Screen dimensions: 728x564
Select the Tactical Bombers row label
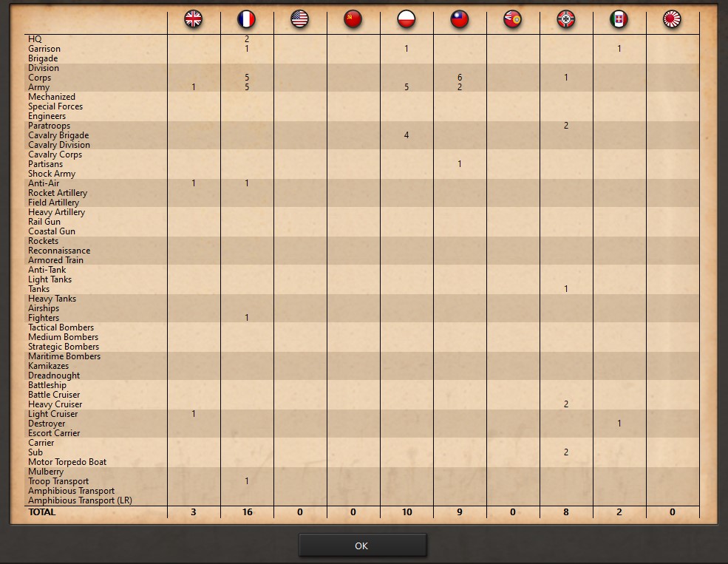[61, 327]
